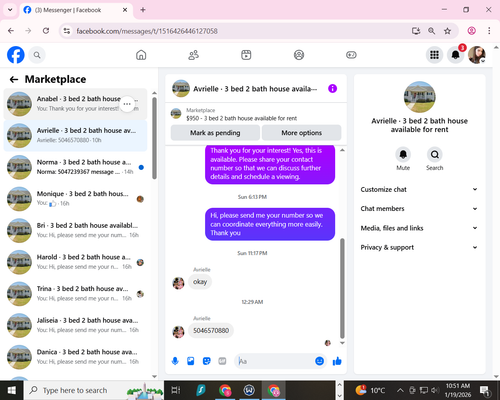The image size is (500, 400).
Task: Open the Facebook menu grid icon
Action: (x=434, y=55)
